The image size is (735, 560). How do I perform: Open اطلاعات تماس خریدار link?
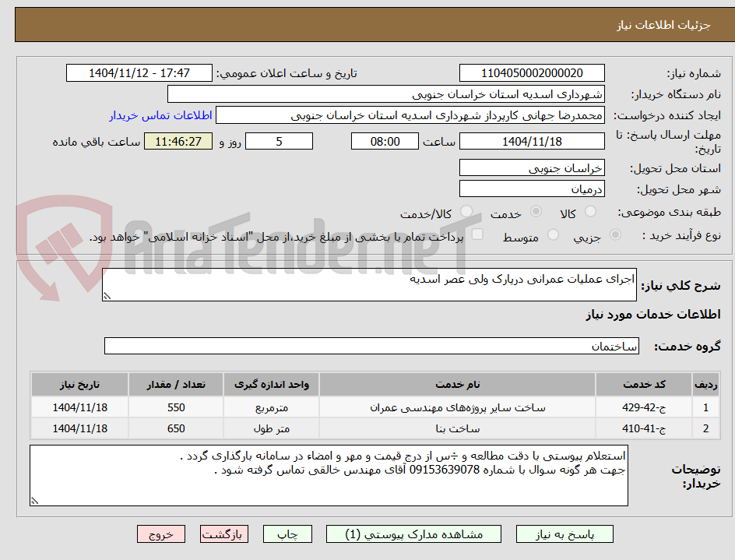160,115
